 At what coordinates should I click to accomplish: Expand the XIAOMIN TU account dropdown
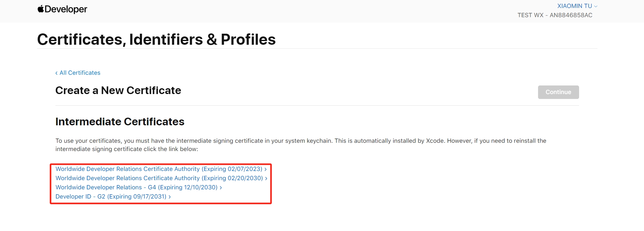pyautogui.click(x=577, y=6)
